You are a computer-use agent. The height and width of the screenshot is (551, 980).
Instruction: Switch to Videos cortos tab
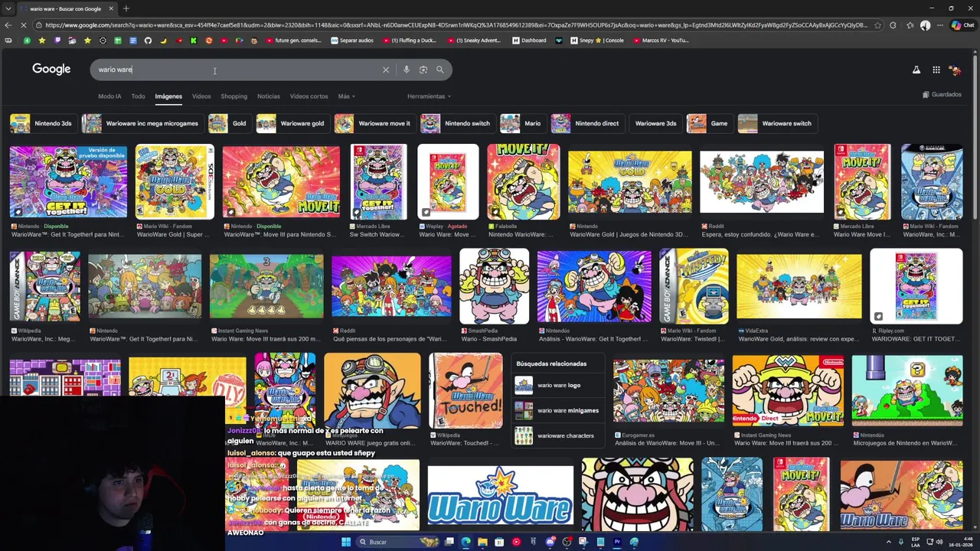point(309,96)
